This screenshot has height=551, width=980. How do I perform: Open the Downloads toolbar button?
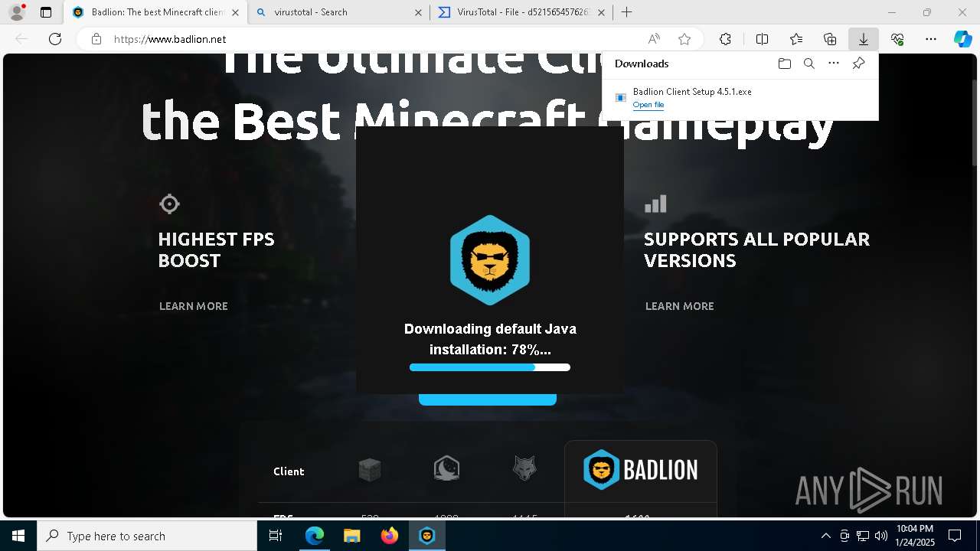(x=864, y=39)
